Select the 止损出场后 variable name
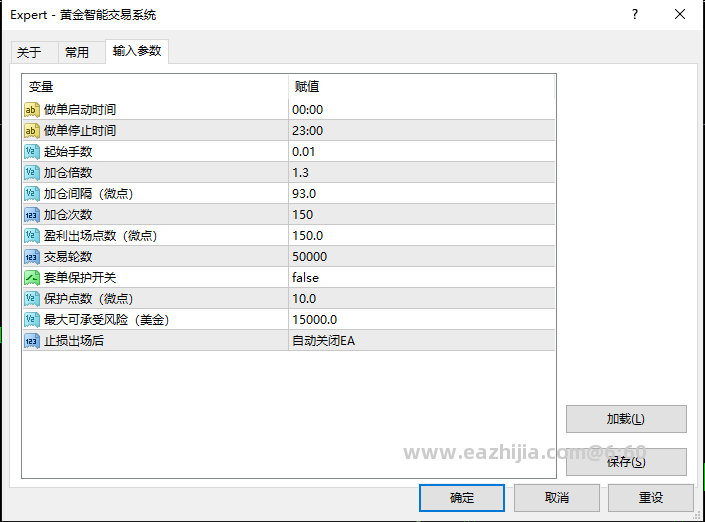705x522 pixels. tap(74, 341)
